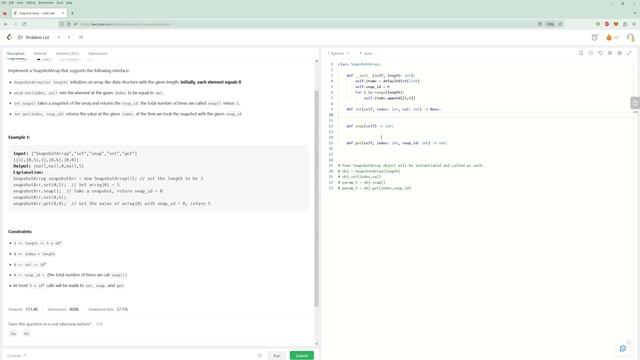Toggle reader view icon in address bar
Image resolution: width=640 pixels, height=360 pixels.
click(540, 24)
